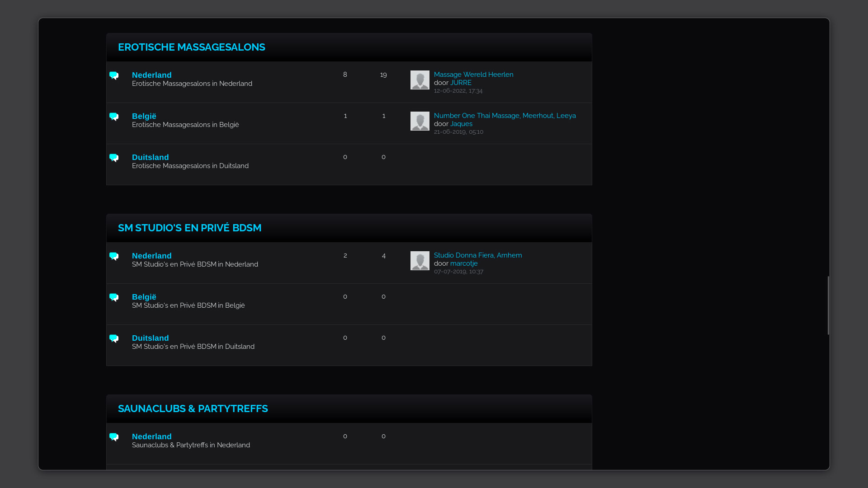Click forum icon beside Duitsland Erotische Massagesalons
This screenshot has width=868, height=488.
tap(114, 158)
